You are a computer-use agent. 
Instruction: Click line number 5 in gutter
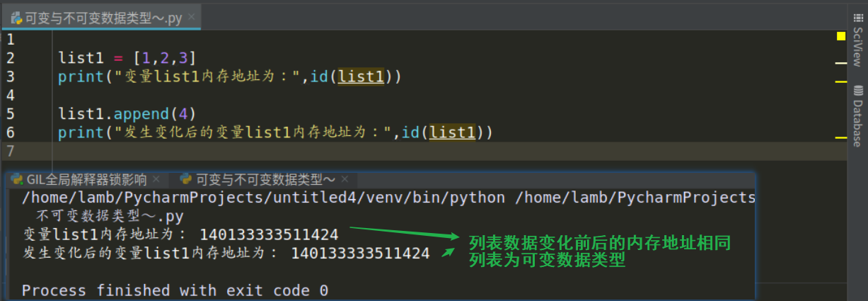point(10,113)
